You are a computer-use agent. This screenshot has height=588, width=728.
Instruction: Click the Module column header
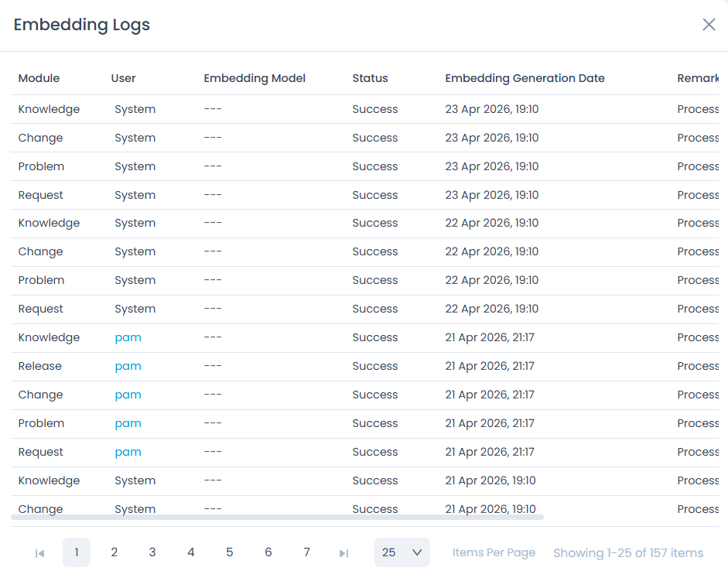coord(39,78)
